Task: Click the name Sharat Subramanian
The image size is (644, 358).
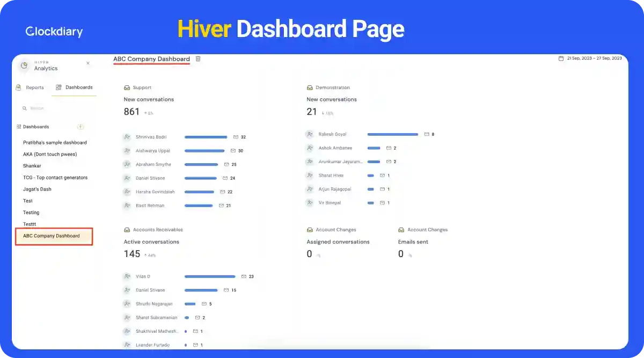Action: tap(156, 318)
